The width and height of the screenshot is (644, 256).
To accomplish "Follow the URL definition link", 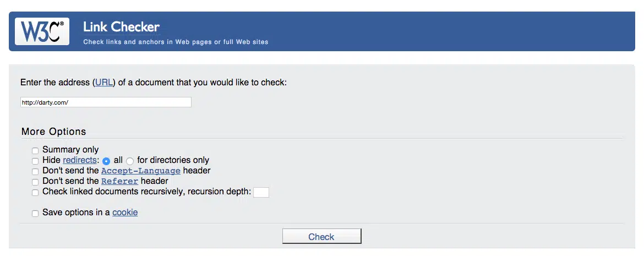I will (103, 83).
